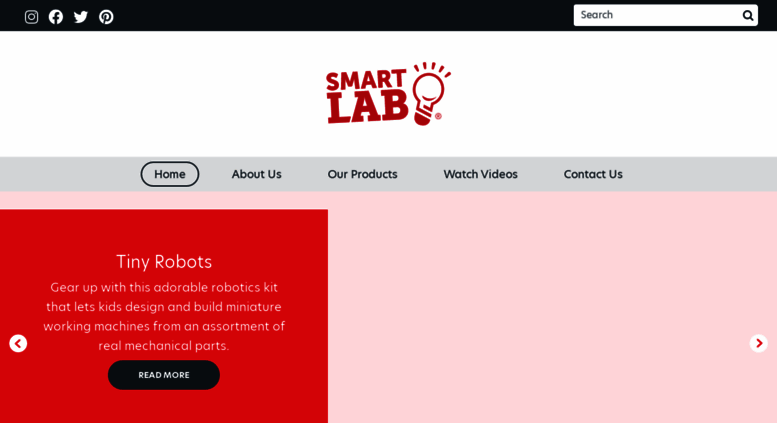Click the Tiny Robots heading
Image resolution: width=777 pixels, height=423 pixels.
[164, 262]
